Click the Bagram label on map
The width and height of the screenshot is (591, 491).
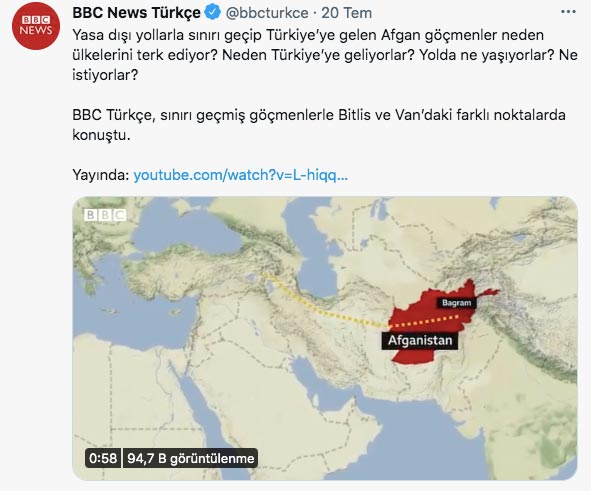(x=456, y=303)
